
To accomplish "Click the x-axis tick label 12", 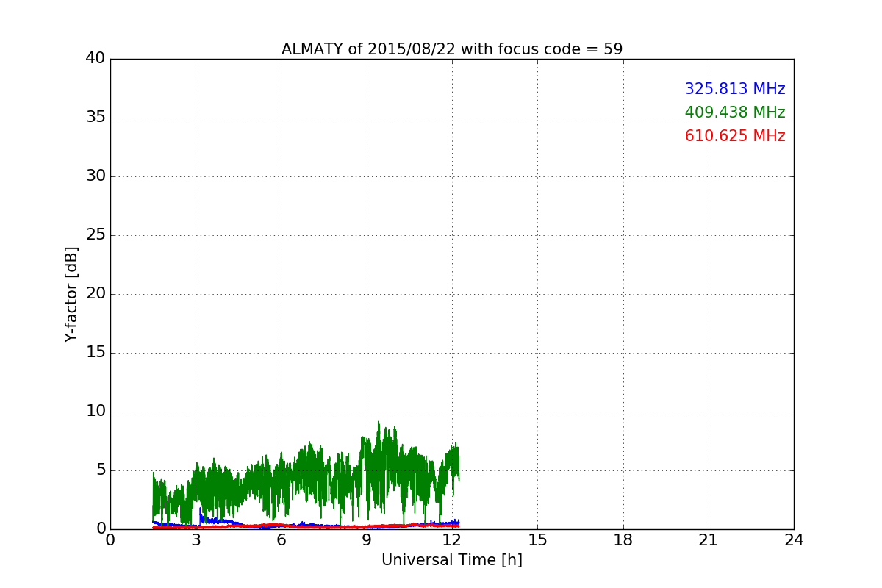I will (452, 539).
